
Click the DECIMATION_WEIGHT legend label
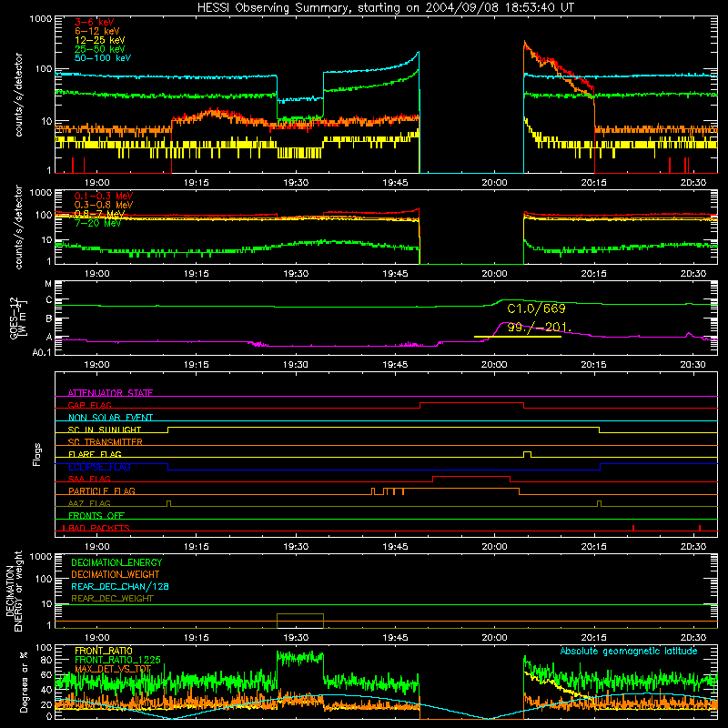click(x=116, y=574)
